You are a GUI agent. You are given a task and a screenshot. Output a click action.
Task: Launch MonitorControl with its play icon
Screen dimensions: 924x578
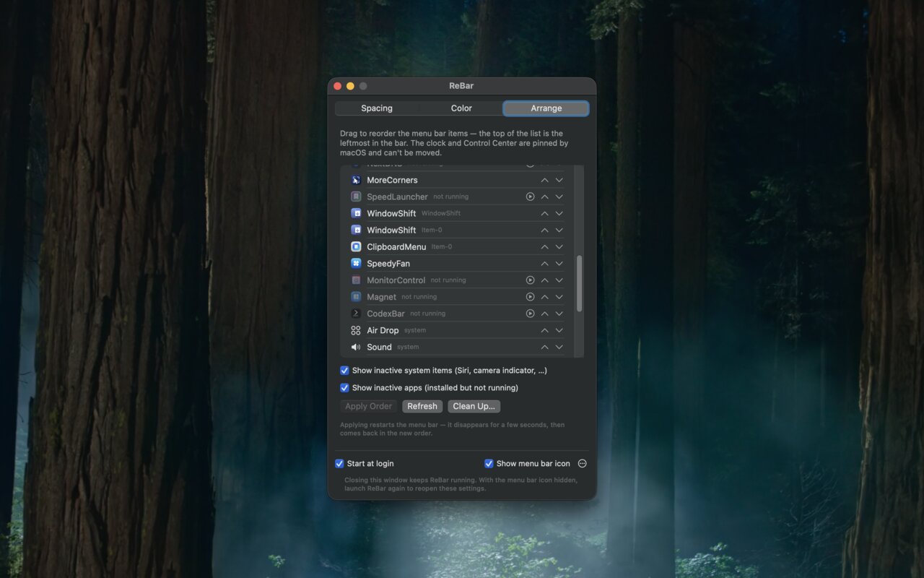click(530, 280)
